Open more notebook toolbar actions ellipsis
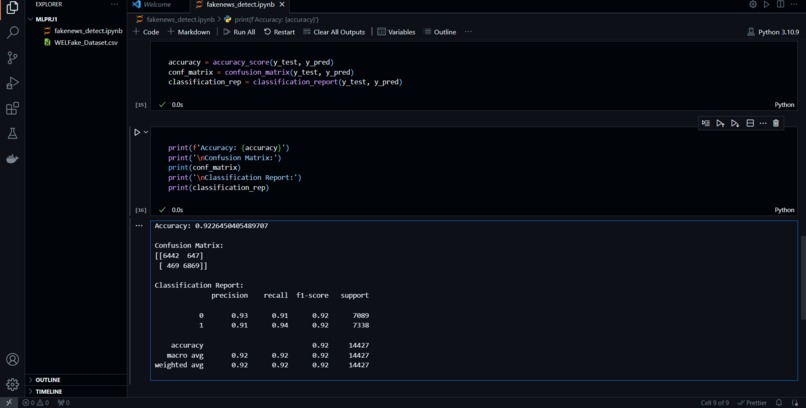 pyautogui.click(x=468, y=32)
